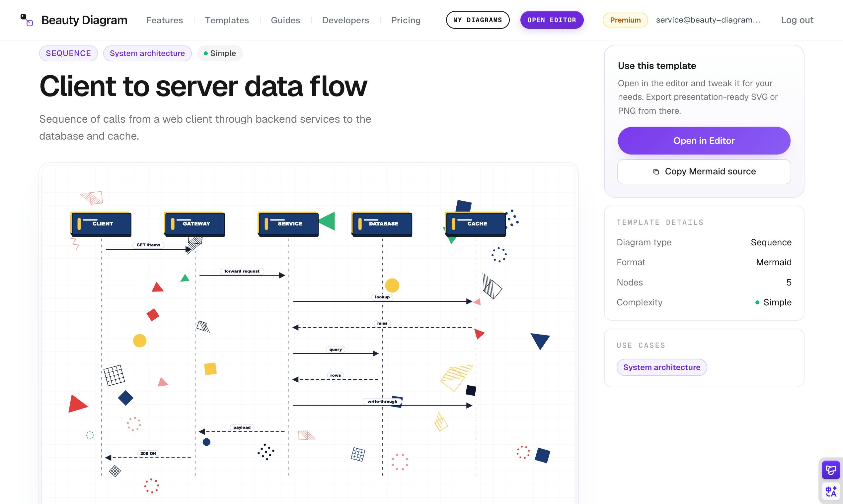Click the SEQUENCE tag chip
The height and width of the screenshot is (504, 843).
click(68, 53)
